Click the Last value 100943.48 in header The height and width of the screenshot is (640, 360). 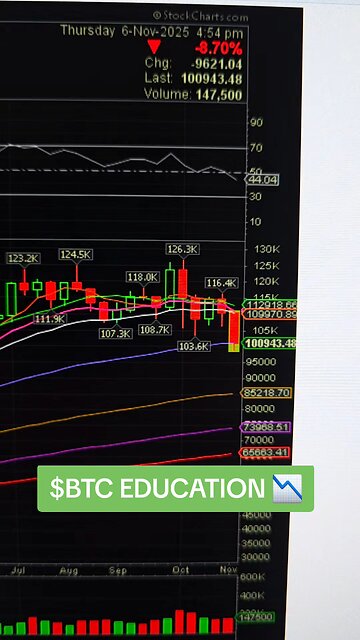click(x=212, y=79)
